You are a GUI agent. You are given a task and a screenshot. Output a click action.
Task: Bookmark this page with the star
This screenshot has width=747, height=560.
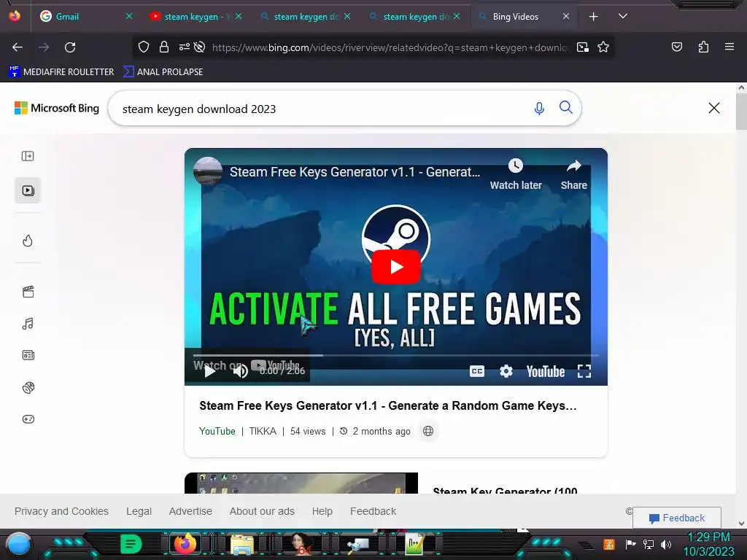(x=603, y=47)
